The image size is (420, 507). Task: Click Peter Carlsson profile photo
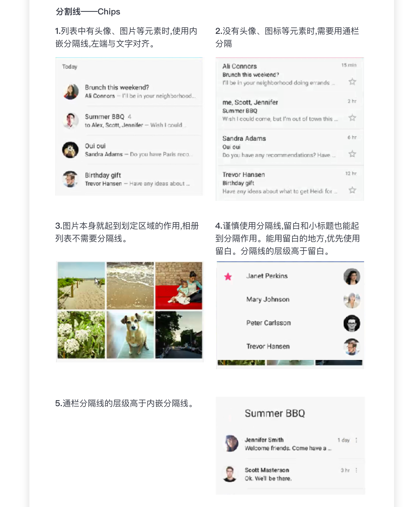[352, 323]
